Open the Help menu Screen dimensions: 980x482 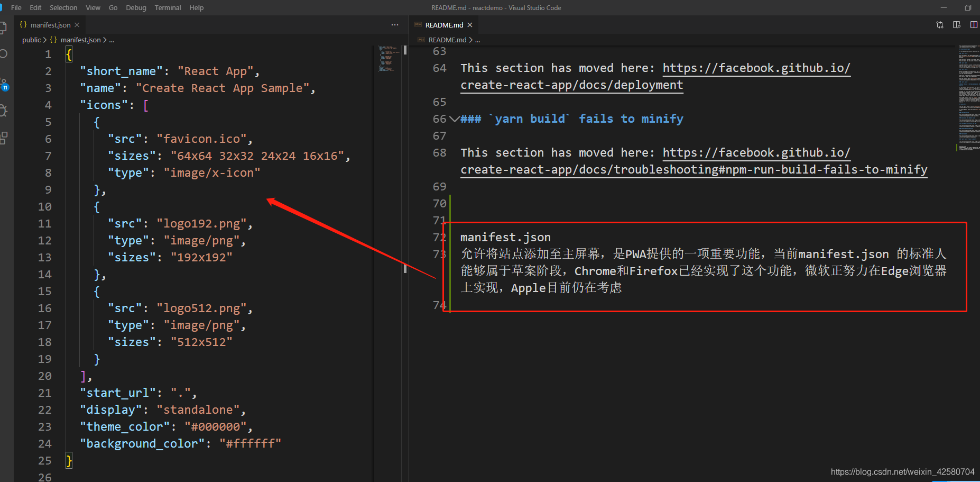coord(197,7)
